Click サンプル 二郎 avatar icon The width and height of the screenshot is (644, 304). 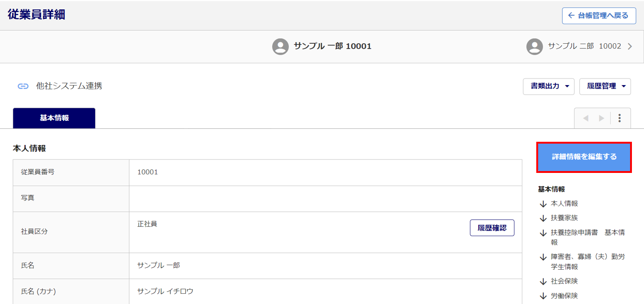coord(535,46)
